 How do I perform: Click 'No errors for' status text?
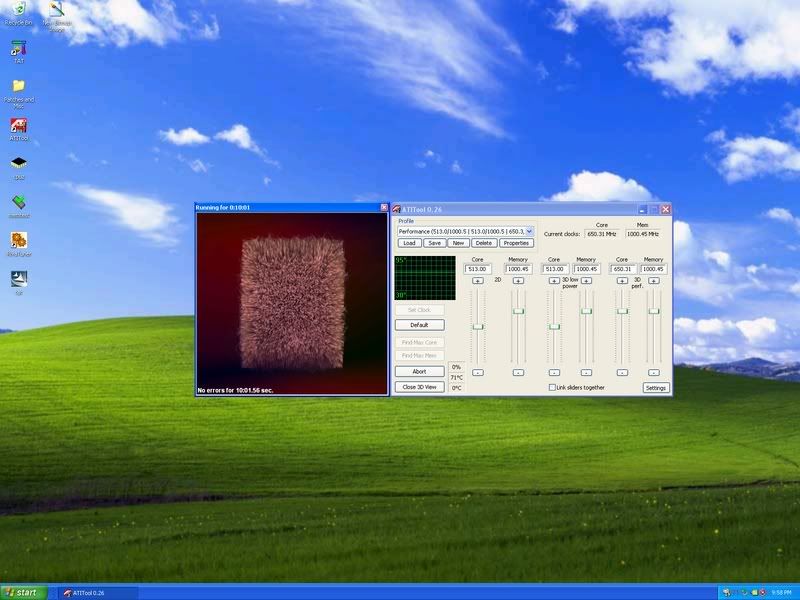[x=235, y=390]
